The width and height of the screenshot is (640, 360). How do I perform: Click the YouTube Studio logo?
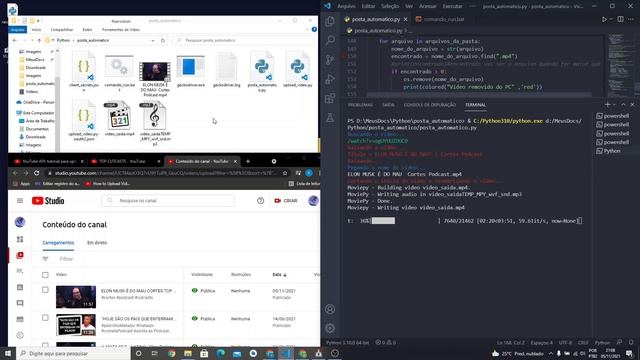pyautogui.click(x=48, y=200)
